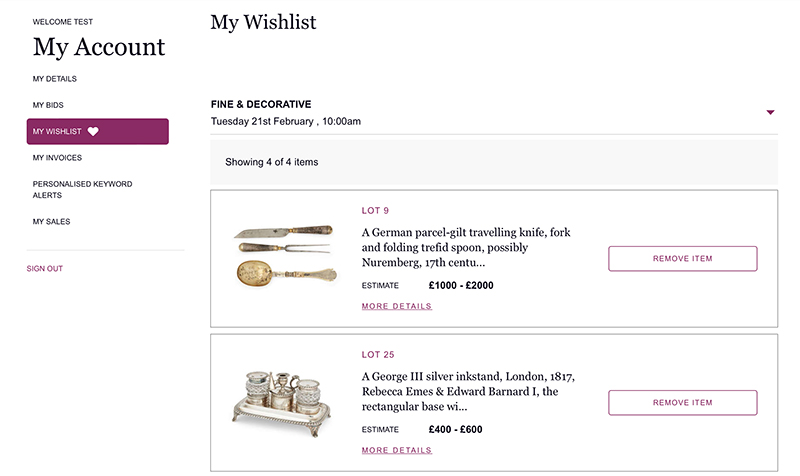Open My Details in sidebar
Screen dimensions: 800x476
[54, 79]
